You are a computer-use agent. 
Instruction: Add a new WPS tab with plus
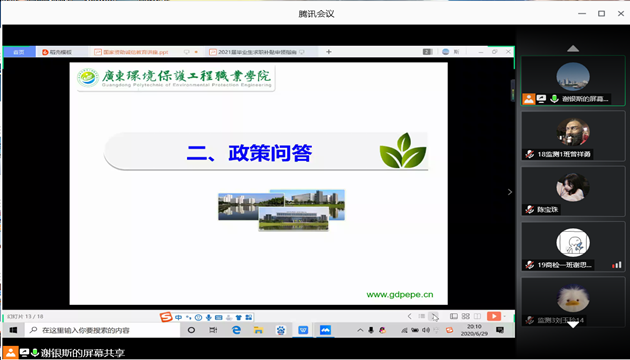[329, 52]
